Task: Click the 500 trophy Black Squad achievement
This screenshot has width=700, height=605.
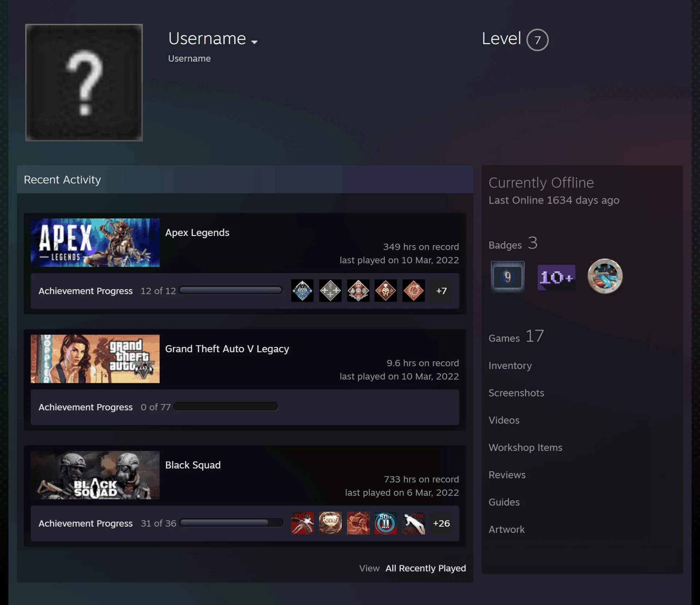Action: (330, 523)
